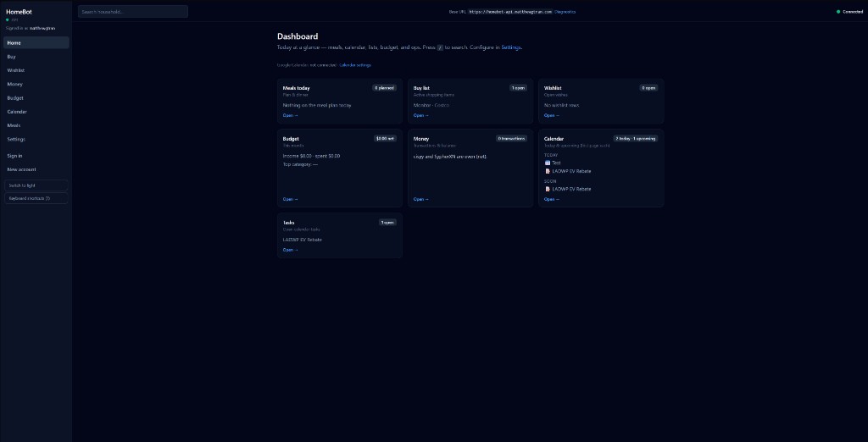Click the Meals today card title
The image size is (868, 442).
click(296, 88)
